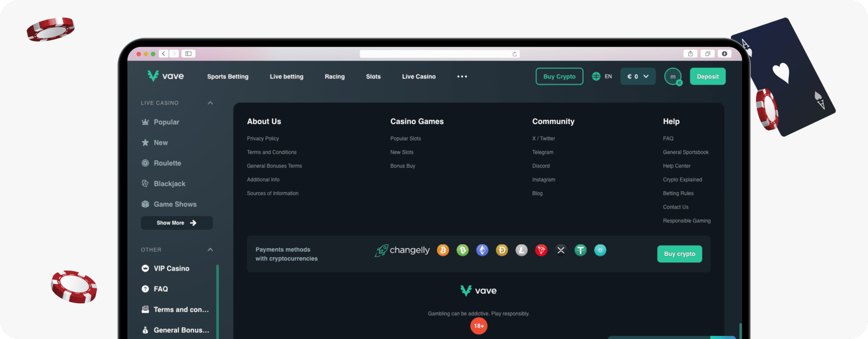The width and height of the screenshot is (868, 339).
Task: Open the Discord community link
Action: point(541,166)
